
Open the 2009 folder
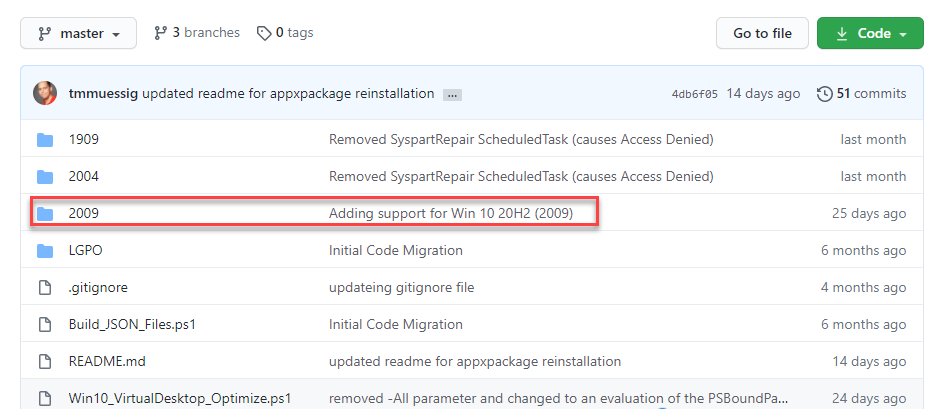pyautogui.click(x=84, y=213)
